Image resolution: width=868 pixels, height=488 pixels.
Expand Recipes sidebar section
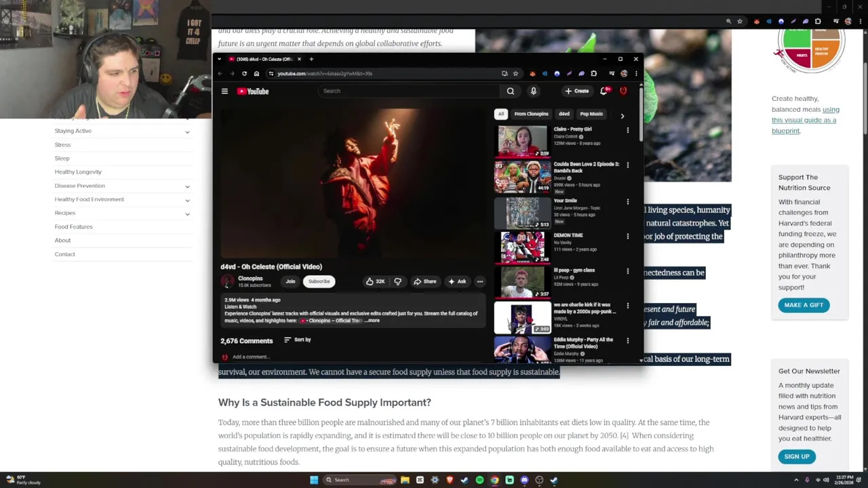187,213
